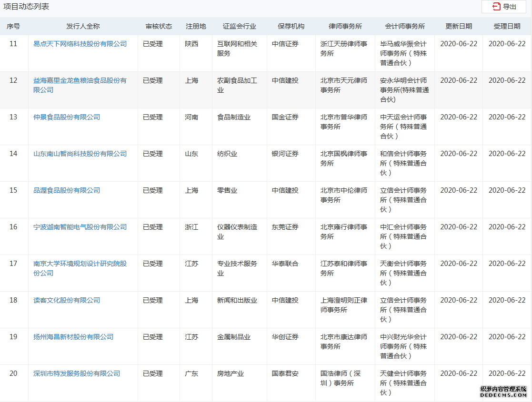Screen dimensions: 532x402
Task: Open 读客文化股份有限公司 link
Action: click(67, 300)
